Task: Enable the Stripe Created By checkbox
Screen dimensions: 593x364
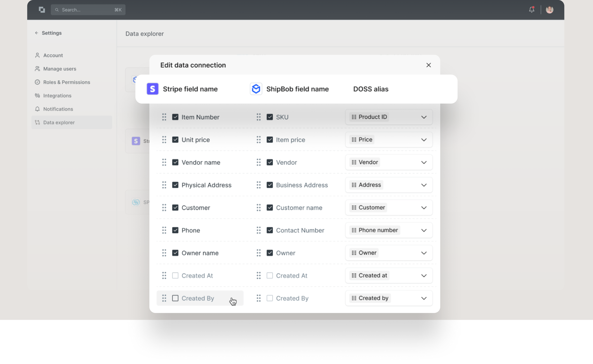Action: point(175,298)
